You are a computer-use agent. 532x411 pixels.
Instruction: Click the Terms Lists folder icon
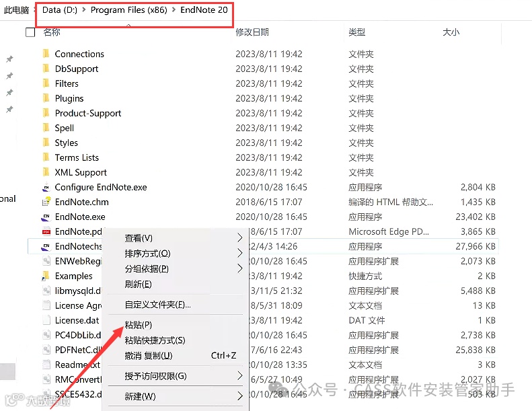coord(46,157)
